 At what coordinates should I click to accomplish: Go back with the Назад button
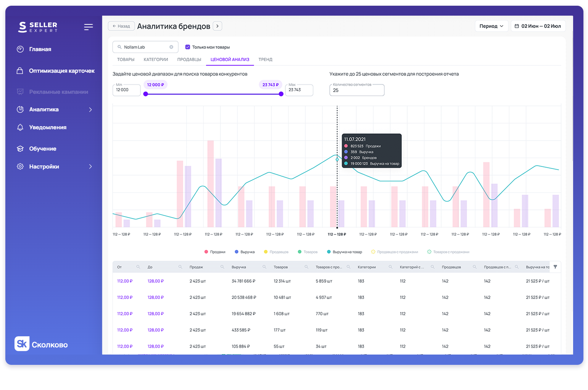pos(121,26)
